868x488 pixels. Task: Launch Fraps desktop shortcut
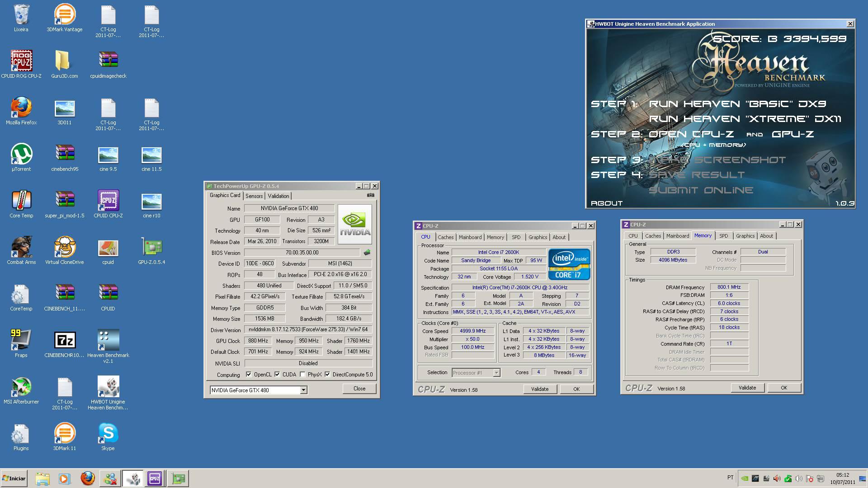(21, 344)
